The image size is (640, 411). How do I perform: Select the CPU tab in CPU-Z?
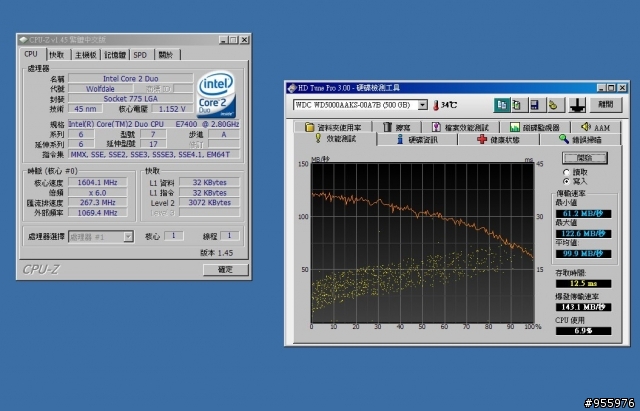pos(31,54)
